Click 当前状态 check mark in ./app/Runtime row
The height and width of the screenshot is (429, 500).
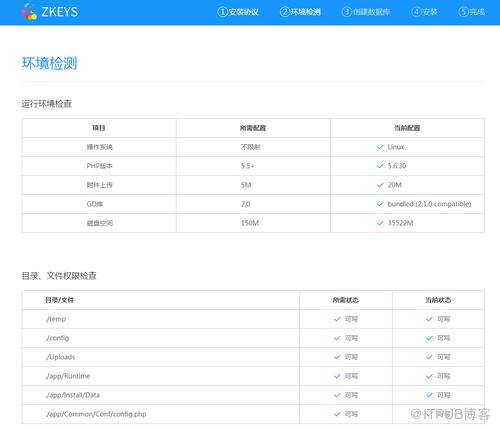(429, 376)
